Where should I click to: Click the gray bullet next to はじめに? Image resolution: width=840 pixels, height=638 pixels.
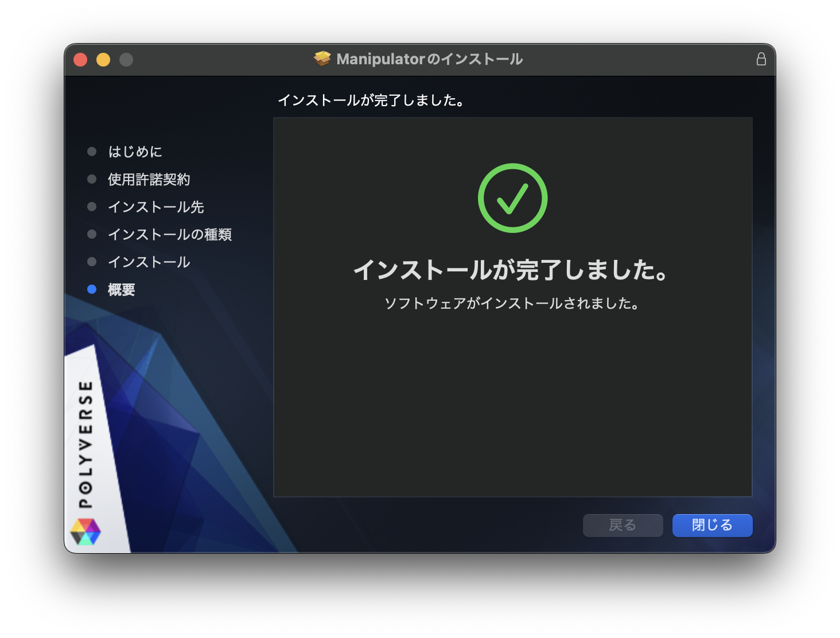coord(92,151)
